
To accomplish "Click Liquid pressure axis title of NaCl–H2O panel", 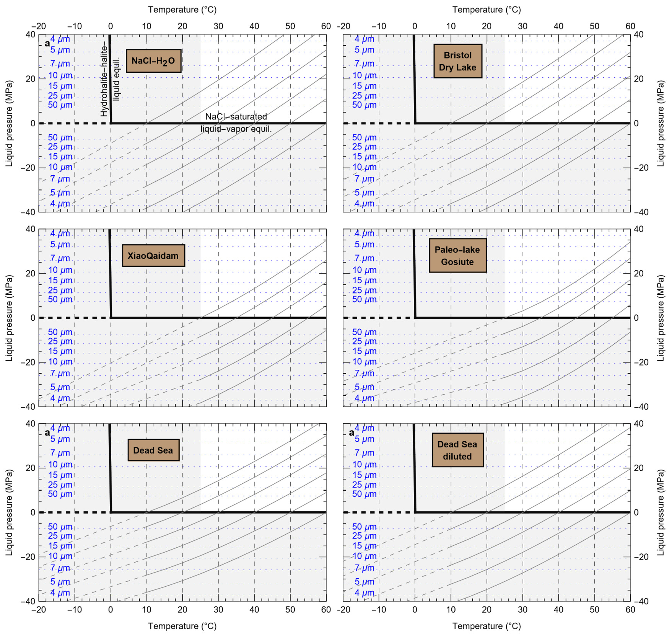I will click(9, 123).
